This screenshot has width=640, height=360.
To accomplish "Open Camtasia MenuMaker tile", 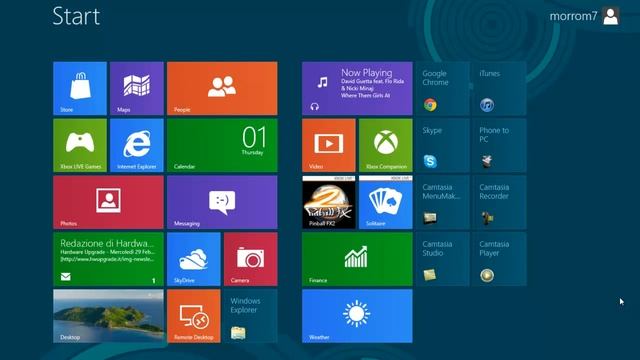I will pyautogui.click(x=443, y=202).
